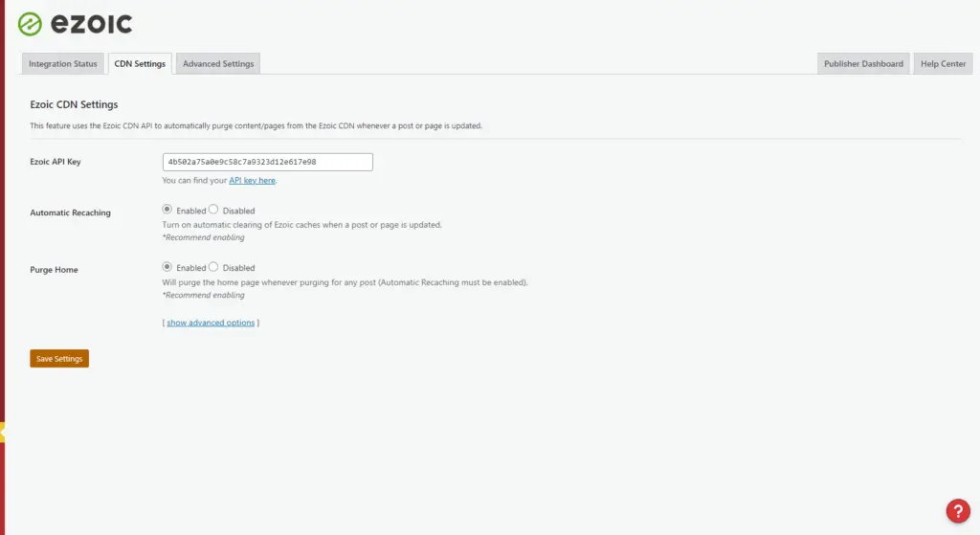This screenshot has height=535, width=980.
Task: Disable Automatic Recaching radio button
Action: pyautogui.click(x=213, y=210)
